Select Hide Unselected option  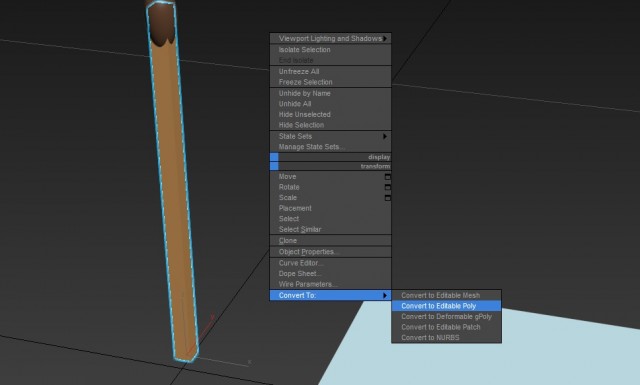pyautogui.click(x=330, y=114)
